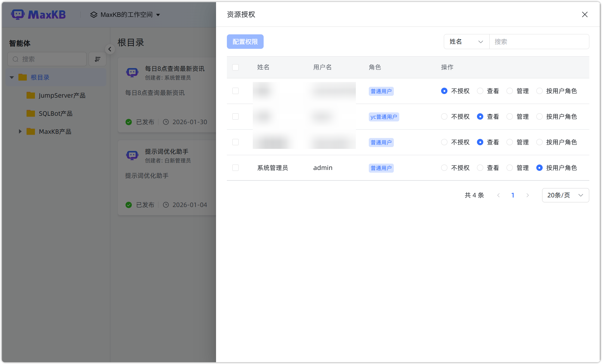The width and height of the screenshot is (602, 364).
Task: Click the 搜索 input field in the dialog
Action: tap(539, 42)
